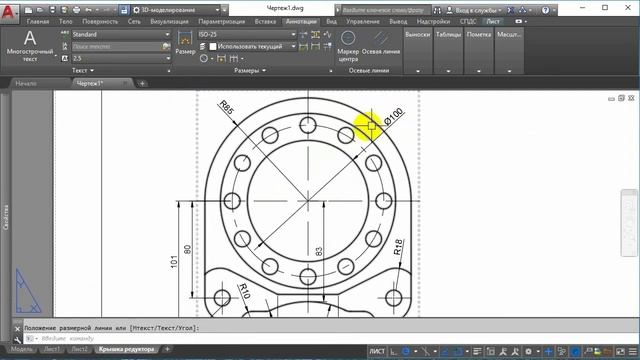Switch to the Модель layout tab
The image size is (640, 360).
click(22, 349)
